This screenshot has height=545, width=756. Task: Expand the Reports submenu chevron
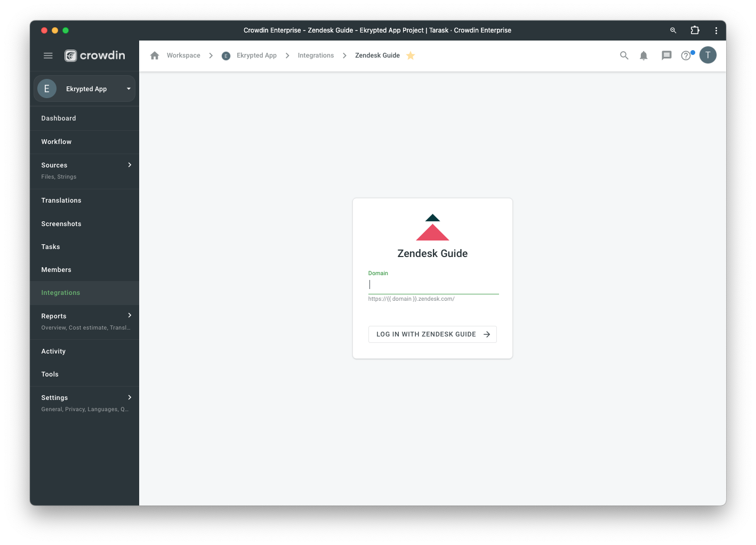tap(130, 315)
